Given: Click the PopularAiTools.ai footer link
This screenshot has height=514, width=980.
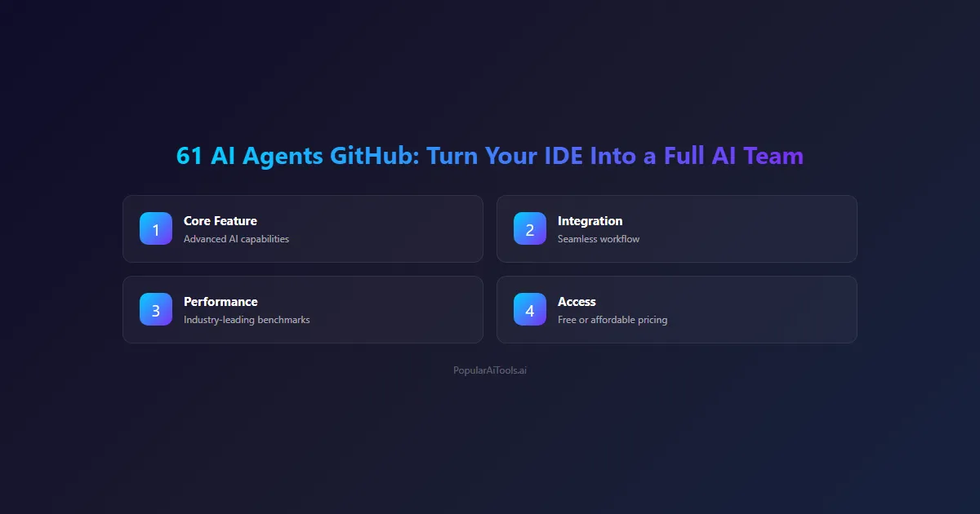Looking at the screenshot, I should 490,370.
